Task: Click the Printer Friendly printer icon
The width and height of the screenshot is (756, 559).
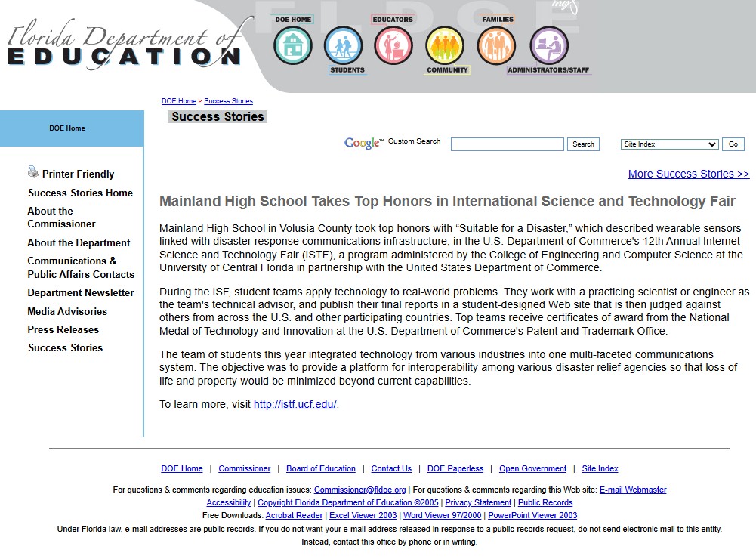Action: 32,171
